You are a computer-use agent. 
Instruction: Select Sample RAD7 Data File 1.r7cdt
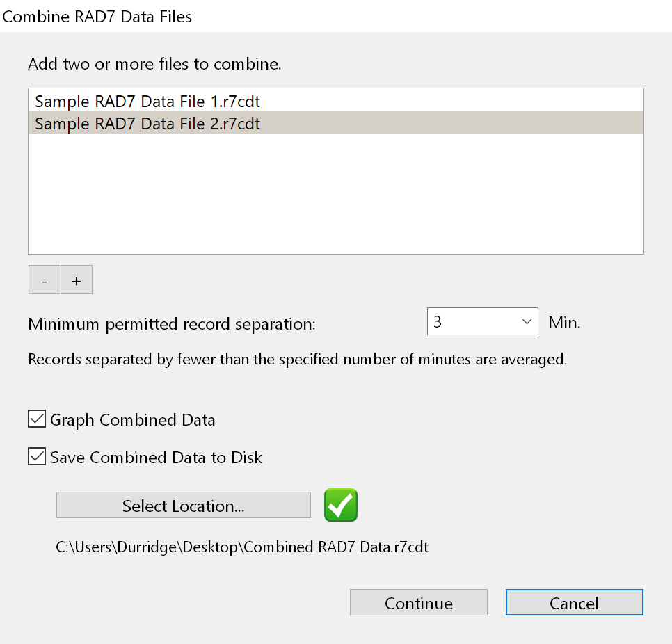(x=147, y=102)
